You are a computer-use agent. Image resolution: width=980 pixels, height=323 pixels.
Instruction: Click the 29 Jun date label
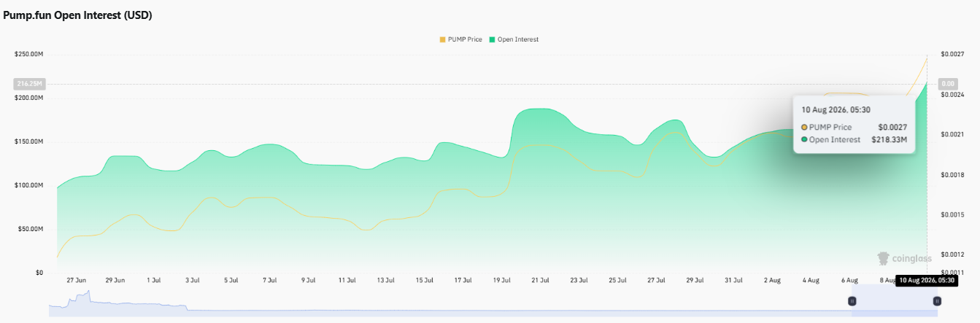[x=115, y=280]
